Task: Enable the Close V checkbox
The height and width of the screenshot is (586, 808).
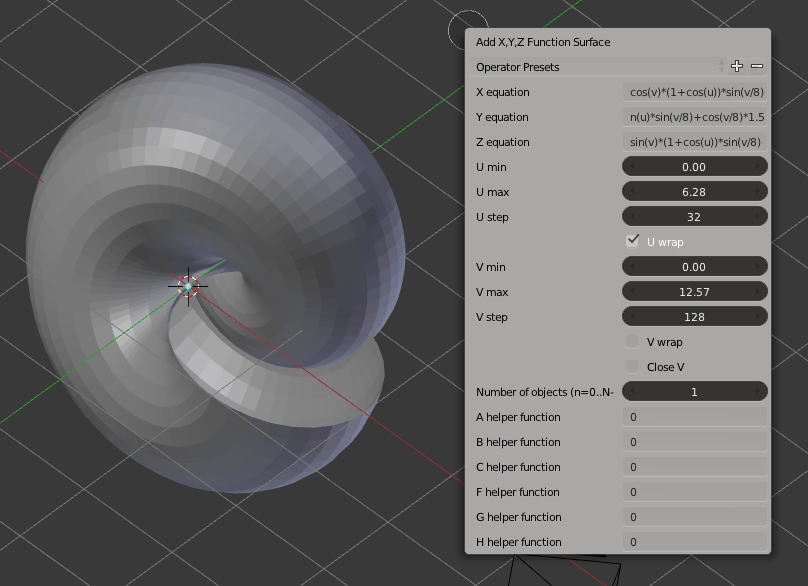Action: pyautogui.click(x=630, y=366)
